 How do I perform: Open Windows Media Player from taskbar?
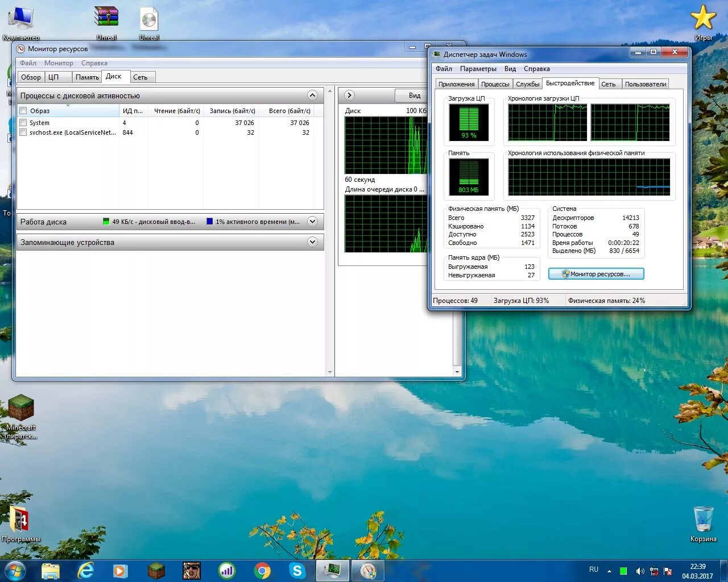point(121,571)
